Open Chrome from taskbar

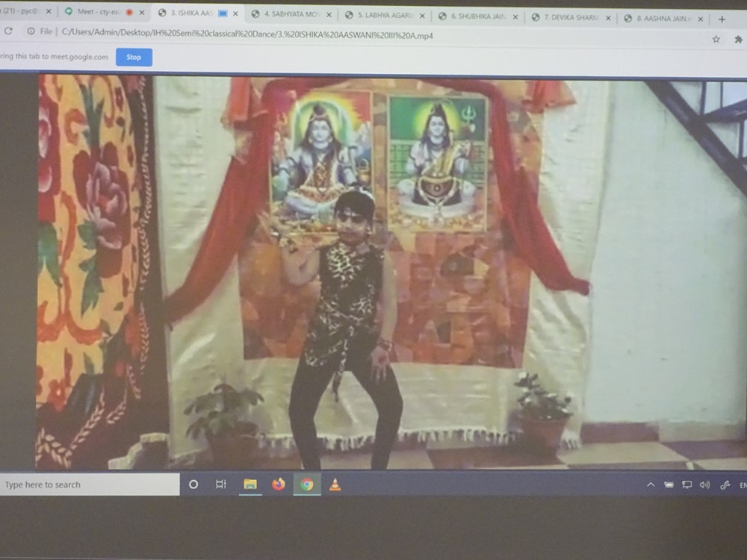click(307, 485)
